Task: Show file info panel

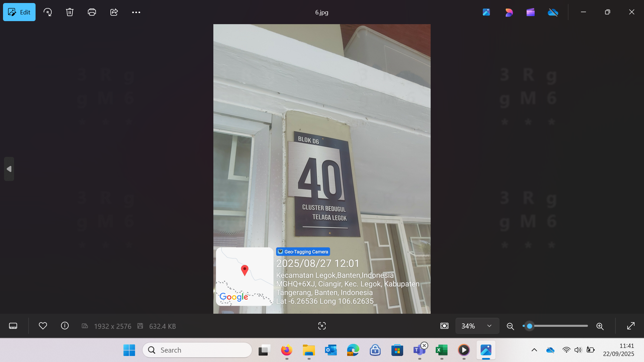Action: click(x=65, y=326)
